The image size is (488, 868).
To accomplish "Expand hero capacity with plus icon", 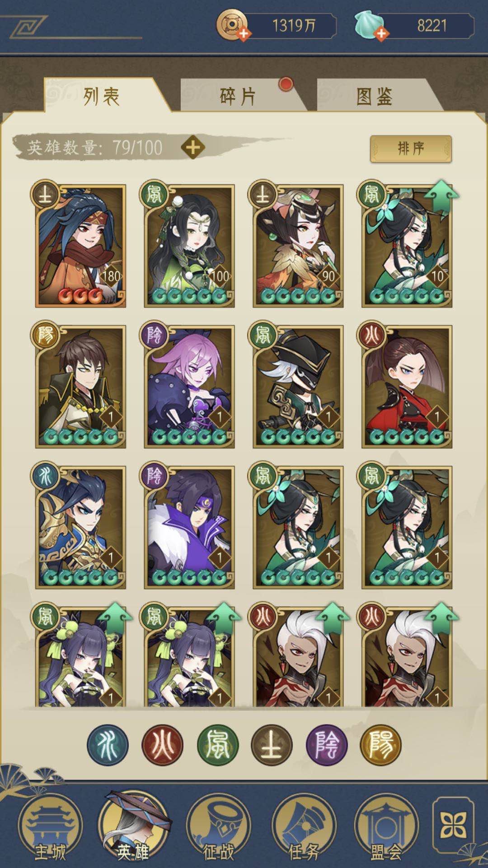I will [x=193, y=147].
